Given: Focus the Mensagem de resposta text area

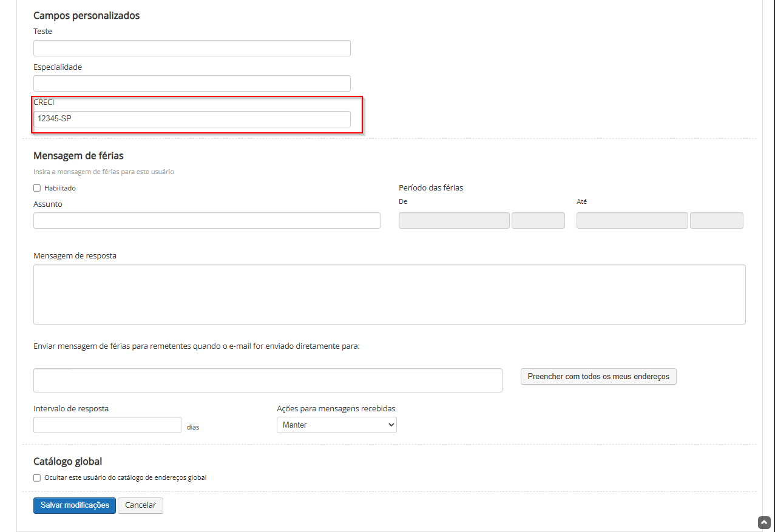Looking at the screenshot, I should pyautogui.click(x=389, y=294).
